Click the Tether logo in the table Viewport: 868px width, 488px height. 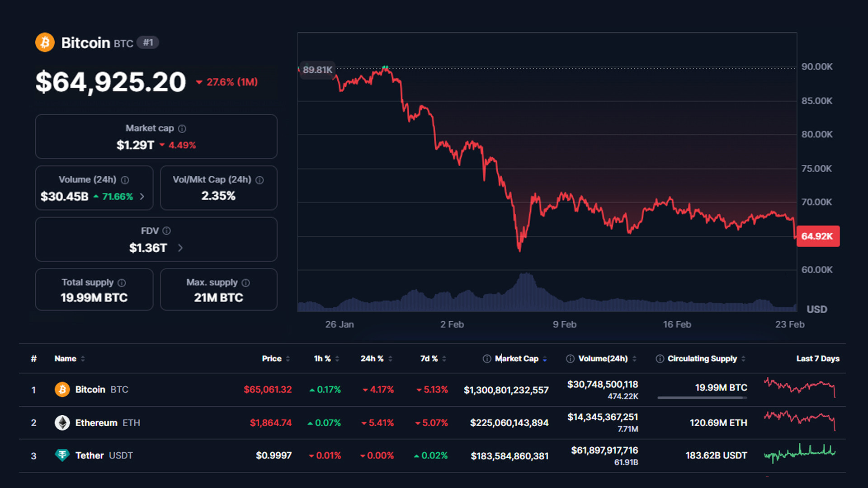click(x=62, y=455)
